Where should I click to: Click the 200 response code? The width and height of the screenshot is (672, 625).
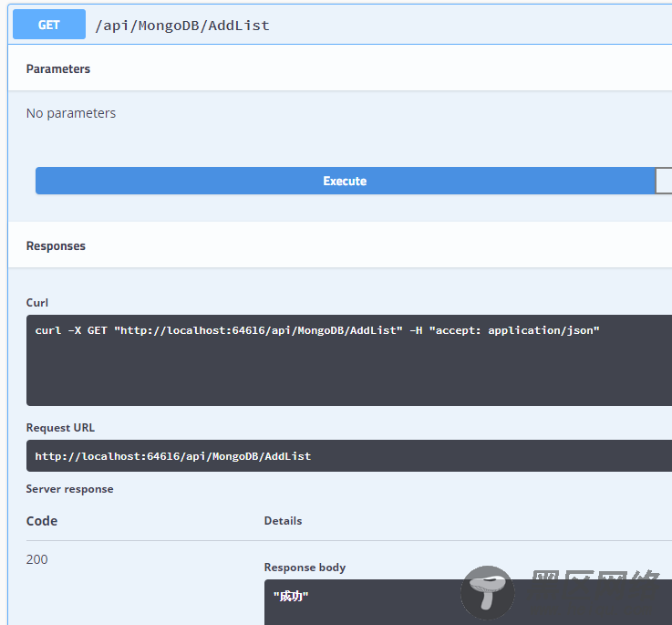pyautogui.click(x=36, y=559)
